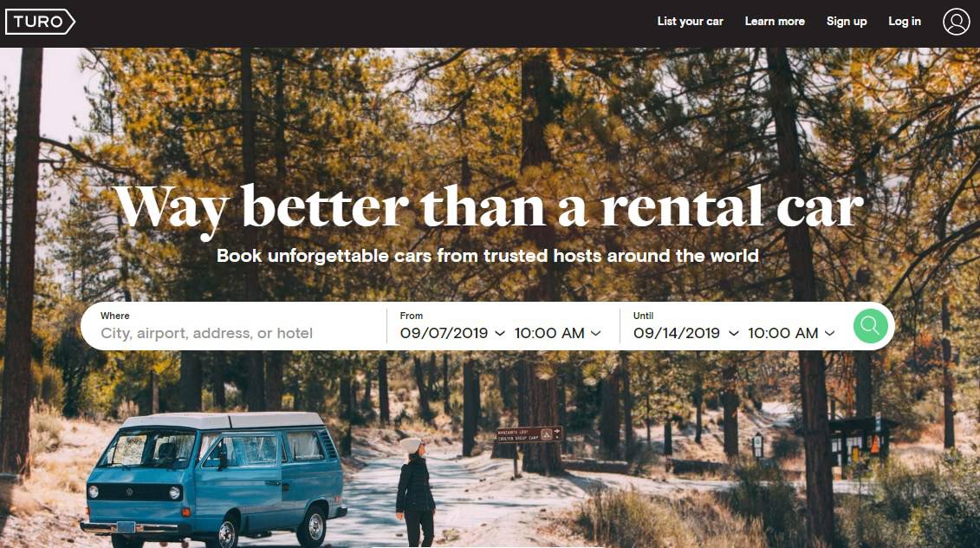Open the user profile avatar icon
The width and height of the screenshot is (980, 548).
tap(956, 22)
